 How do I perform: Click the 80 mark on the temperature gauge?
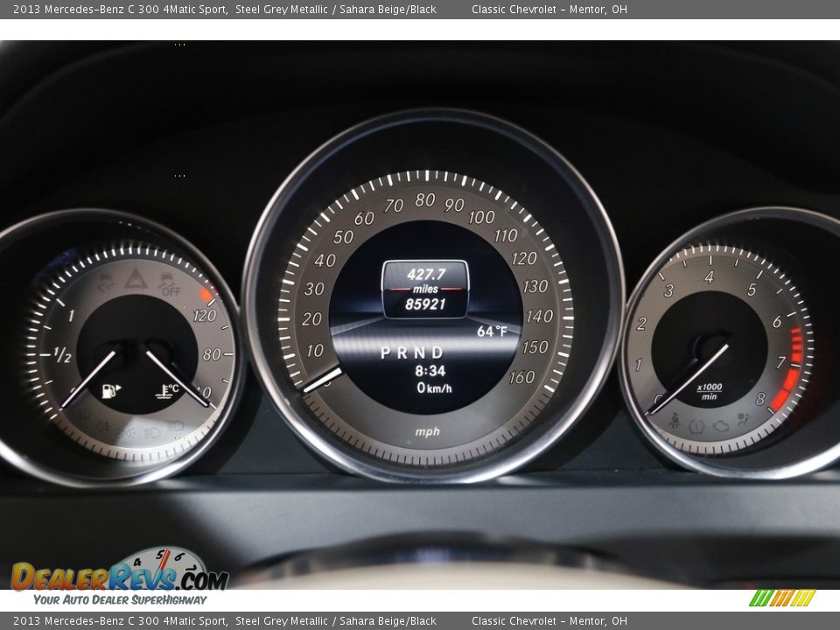point(212,354)
